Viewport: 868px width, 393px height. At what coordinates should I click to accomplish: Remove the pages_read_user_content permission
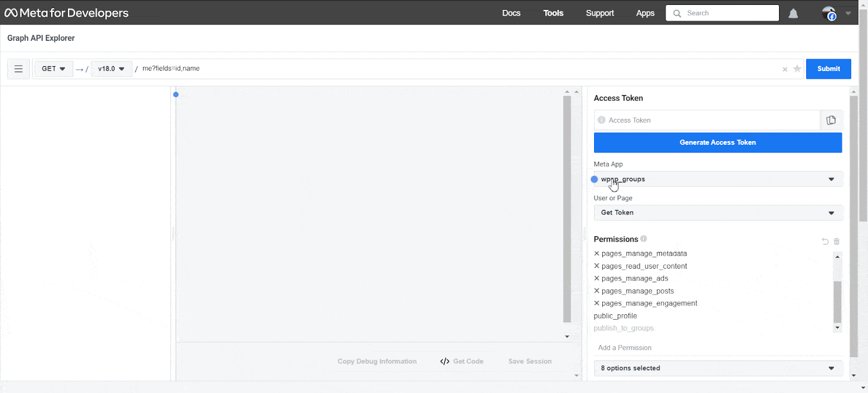(597, 266)
